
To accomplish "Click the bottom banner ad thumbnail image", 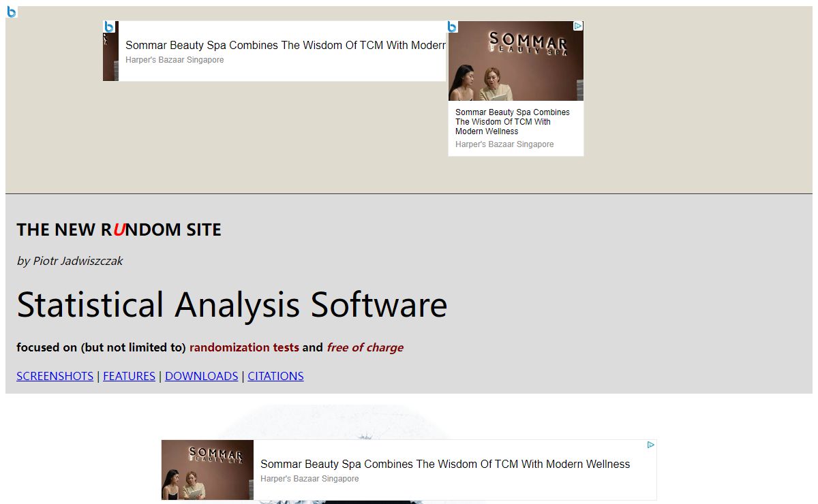I will click(207, 470).
